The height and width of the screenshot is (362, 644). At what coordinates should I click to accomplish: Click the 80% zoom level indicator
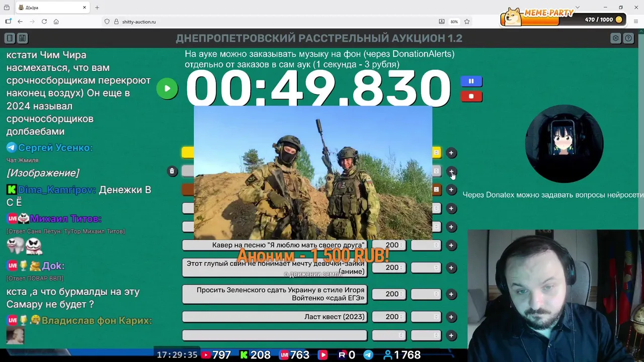pos(454,22)
